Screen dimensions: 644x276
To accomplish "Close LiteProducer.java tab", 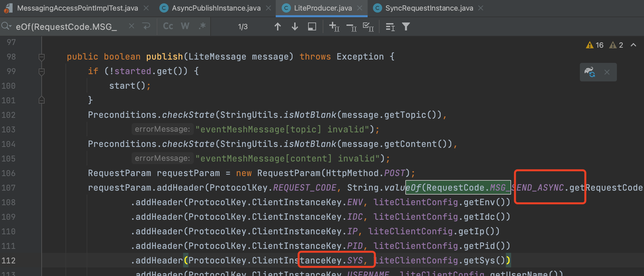I will [360, 8].
